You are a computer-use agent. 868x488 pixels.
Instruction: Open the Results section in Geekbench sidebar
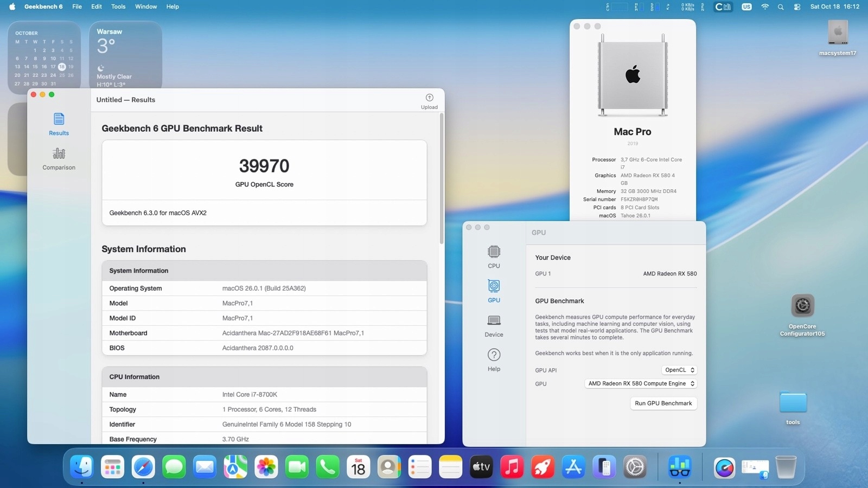click(59, 124)
